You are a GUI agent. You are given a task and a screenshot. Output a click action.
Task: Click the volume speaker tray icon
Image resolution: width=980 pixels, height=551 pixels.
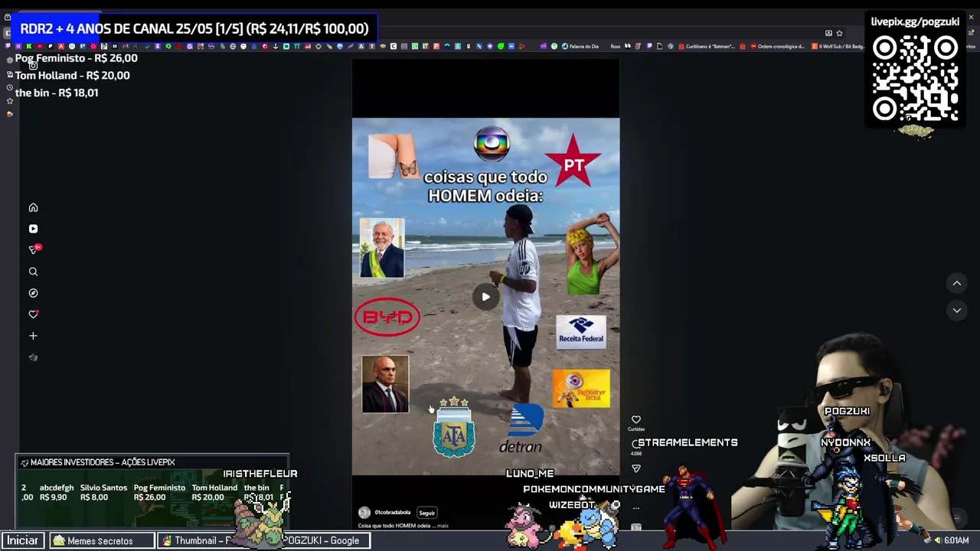tap(937, 540)
